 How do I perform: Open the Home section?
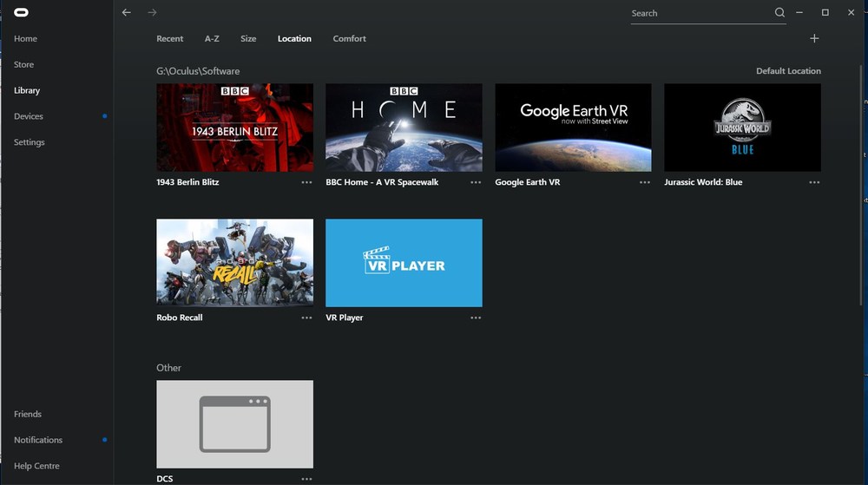[x=25, y=39]
